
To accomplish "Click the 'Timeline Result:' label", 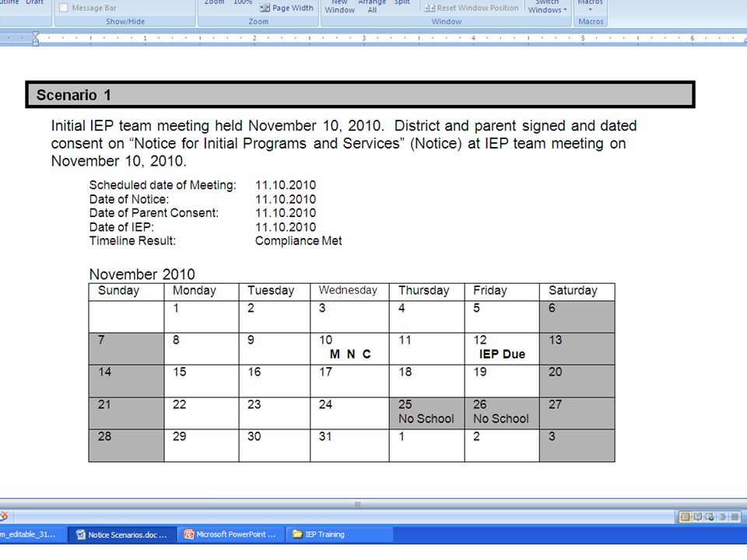I will pyautogui.click(x=132, y=240).
